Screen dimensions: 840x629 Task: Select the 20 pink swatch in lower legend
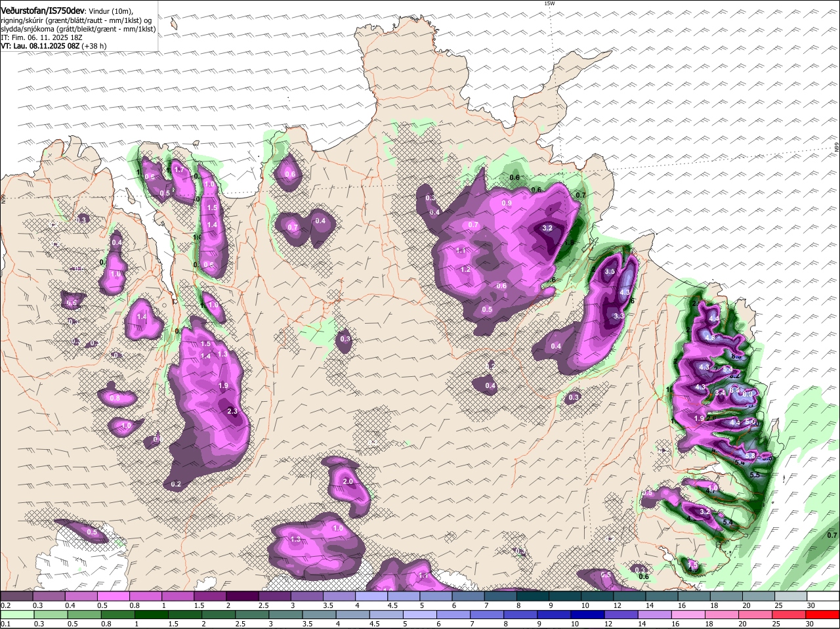(757, 615)
